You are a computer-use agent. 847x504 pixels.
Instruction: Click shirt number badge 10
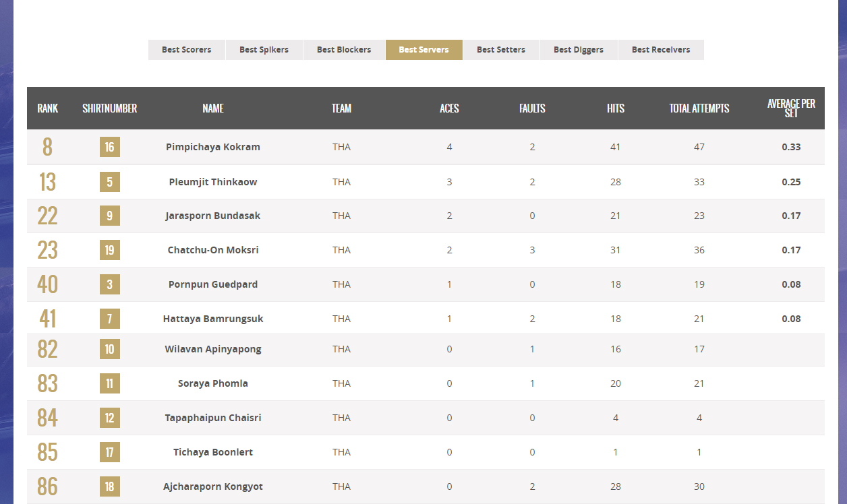point(110,349)
